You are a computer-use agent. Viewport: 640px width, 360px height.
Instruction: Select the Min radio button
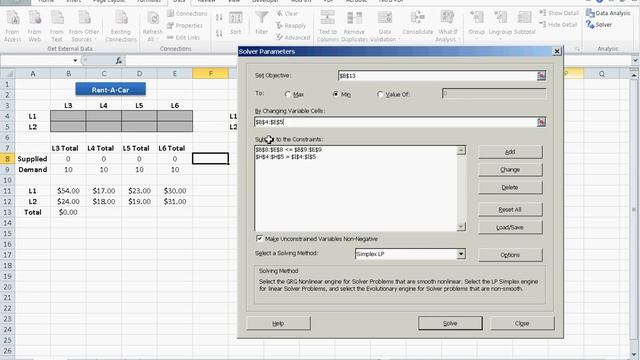[x=336, y=94]
